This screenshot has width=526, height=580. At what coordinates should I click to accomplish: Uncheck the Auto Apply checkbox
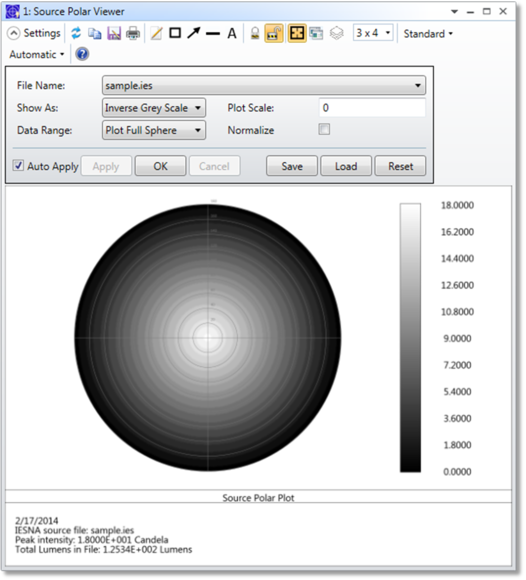click(x=18, y=165)
